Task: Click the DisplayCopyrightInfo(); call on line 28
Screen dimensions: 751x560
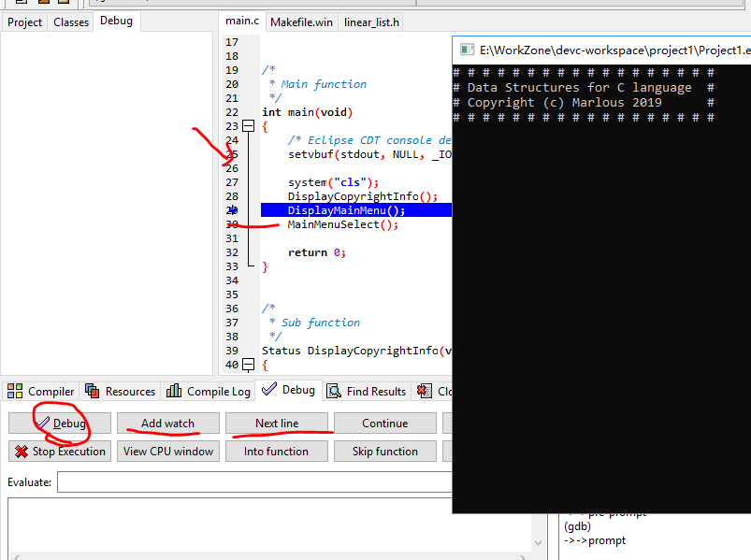Action: [x=363, y=196]
